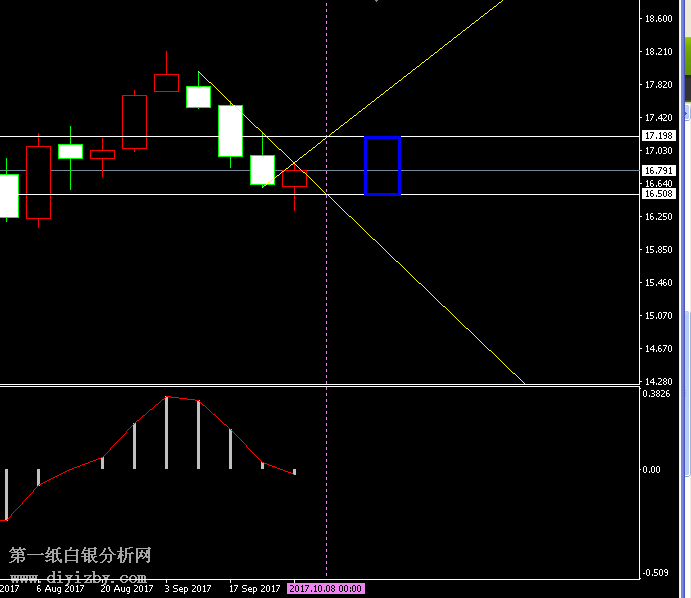Click the 20 Aug 2017 date label
Image resolution: width=691 pixels, height=598 pixels.
[x=126, y=589]
